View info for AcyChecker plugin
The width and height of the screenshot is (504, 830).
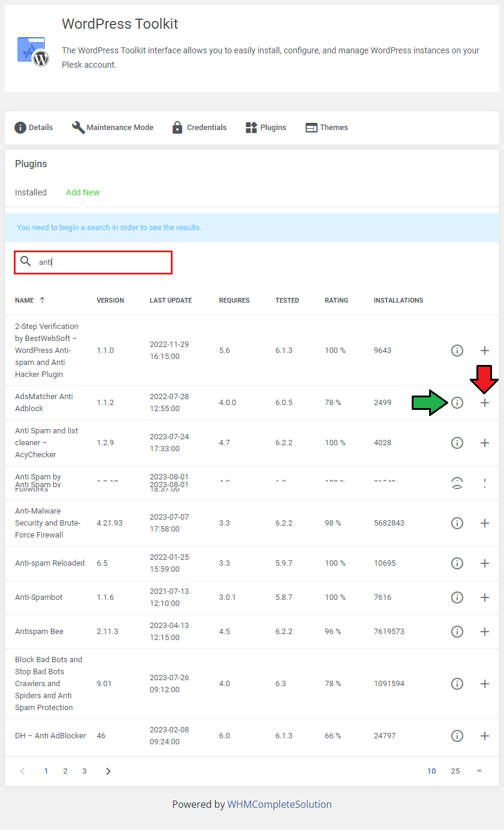point(457,443)
